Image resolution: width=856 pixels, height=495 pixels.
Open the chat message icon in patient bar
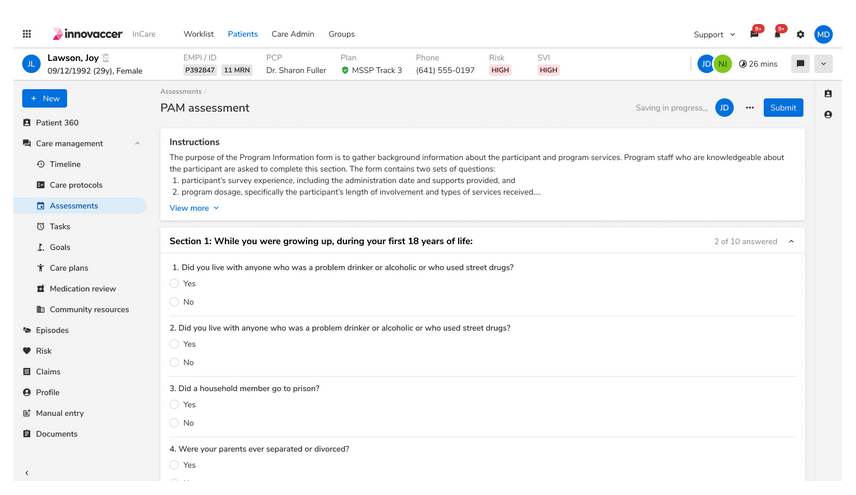[x=800, y=64]
